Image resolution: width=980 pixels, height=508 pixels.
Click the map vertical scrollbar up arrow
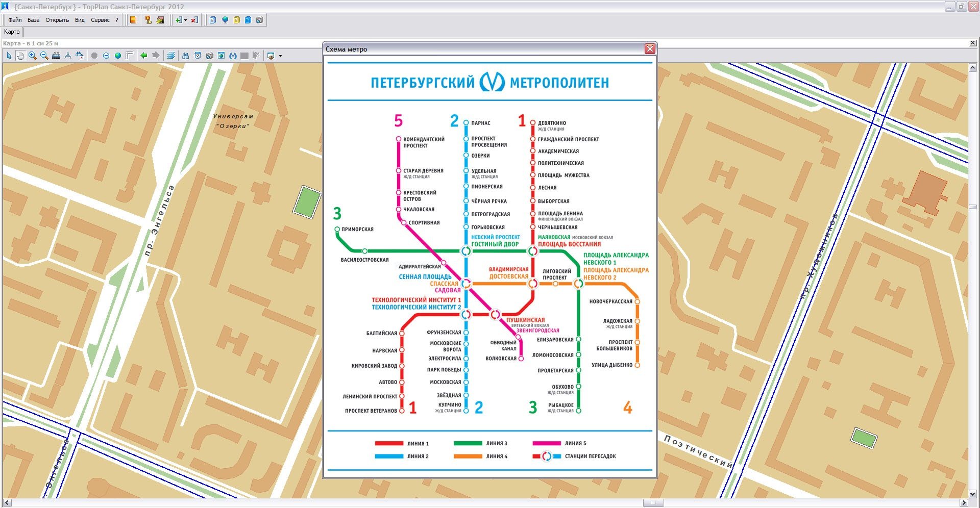[x=973, y=67]
